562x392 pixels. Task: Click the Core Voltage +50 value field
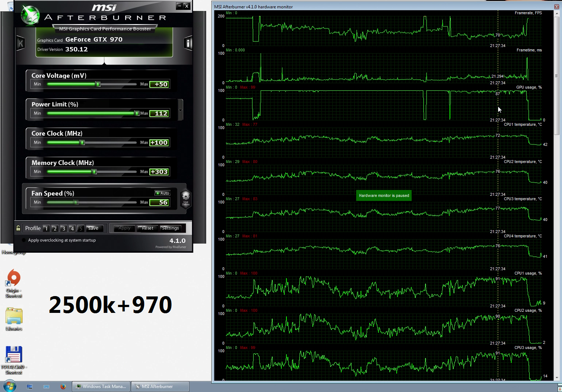159,84
